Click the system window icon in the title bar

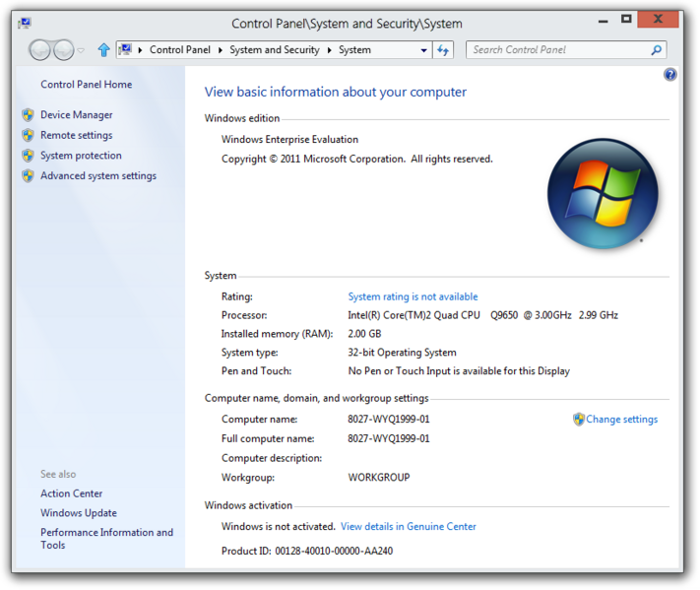point(24,23)
